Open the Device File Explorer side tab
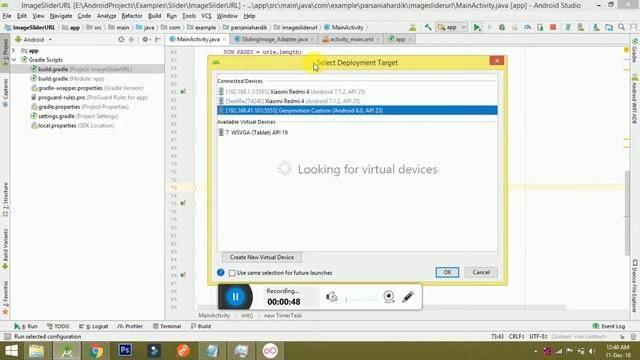This screenshot has height=360, width=640. tap(635, 286)
